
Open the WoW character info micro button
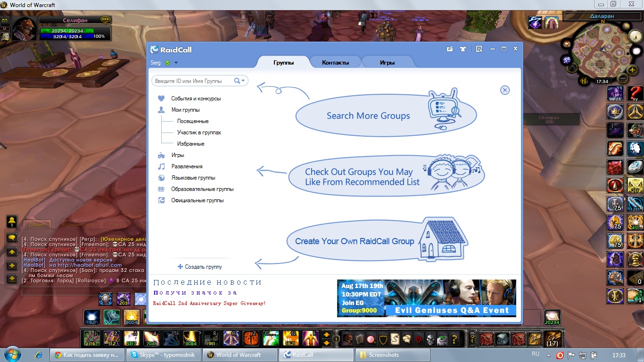pos(347,338)
